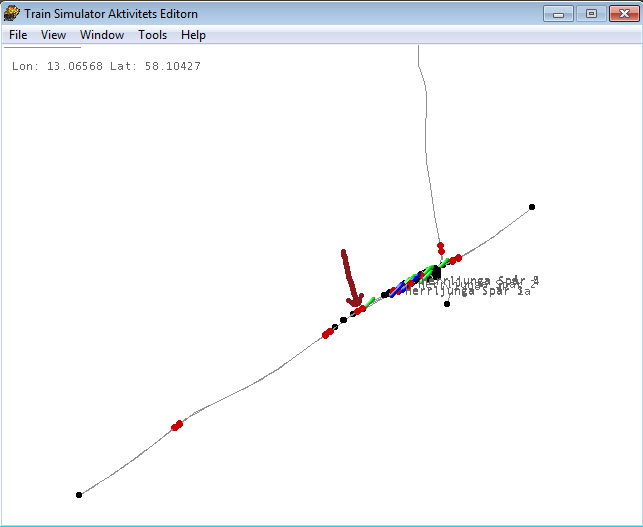The width and height of the screenshot is (643, 527).
Task: Select the isolated black node below station labels
Action: [x=447, y=304]
